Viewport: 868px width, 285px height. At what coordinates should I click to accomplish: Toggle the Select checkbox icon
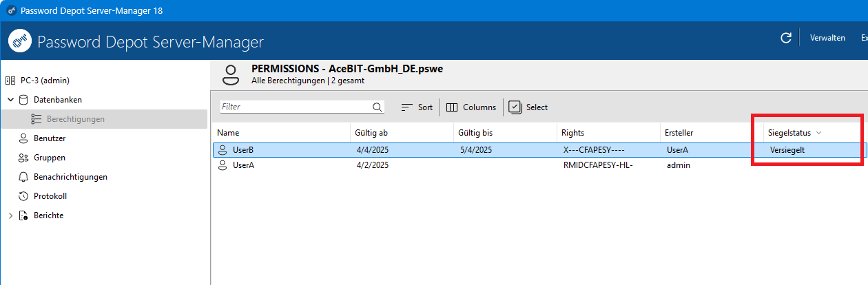[x=515, y=107]
